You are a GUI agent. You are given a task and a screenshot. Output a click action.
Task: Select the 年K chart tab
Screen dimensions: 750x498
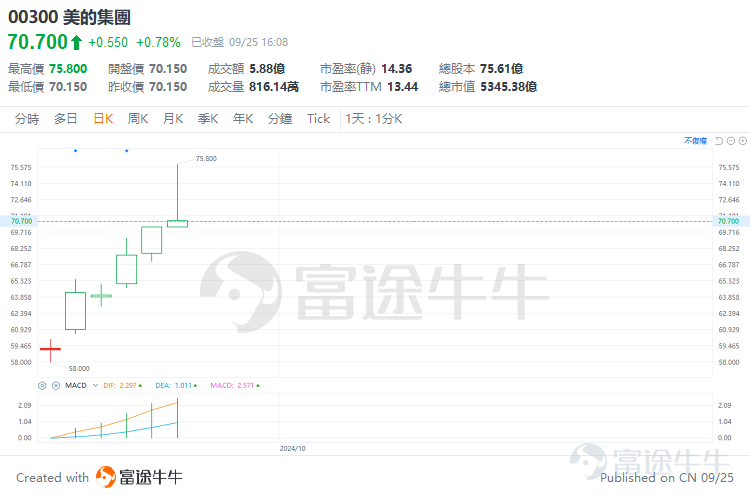tap(243, 119)
